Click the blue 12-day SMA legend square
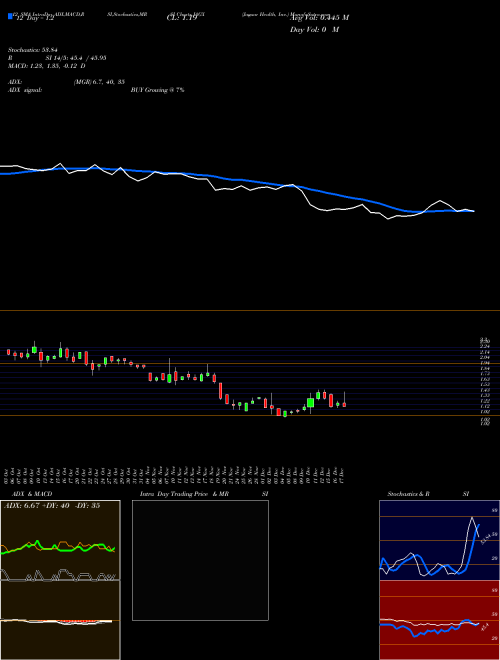 [10, 16]
